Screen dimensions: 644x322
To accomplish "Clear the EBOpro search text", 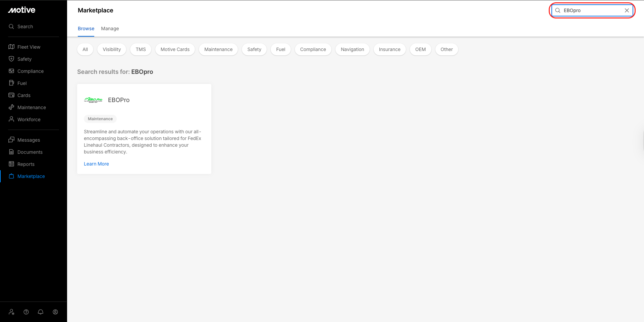I will click(627, 10).
